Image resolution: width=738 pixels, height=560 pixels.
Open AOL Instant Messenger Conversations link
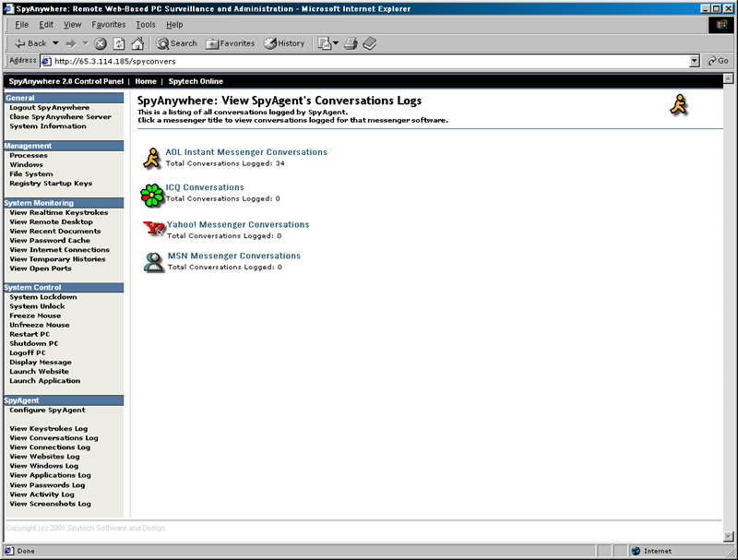click(246, 152)
